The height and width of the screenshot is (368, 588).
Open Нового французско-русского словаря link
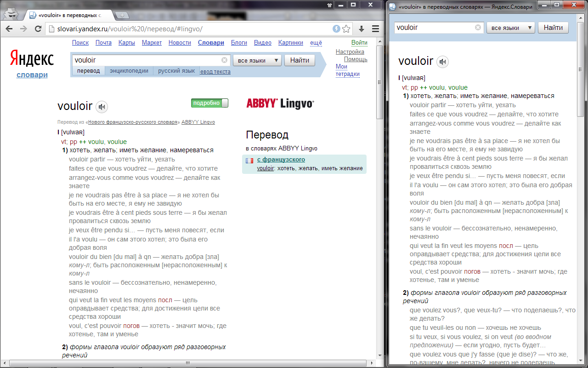click(x=132, y=122)
